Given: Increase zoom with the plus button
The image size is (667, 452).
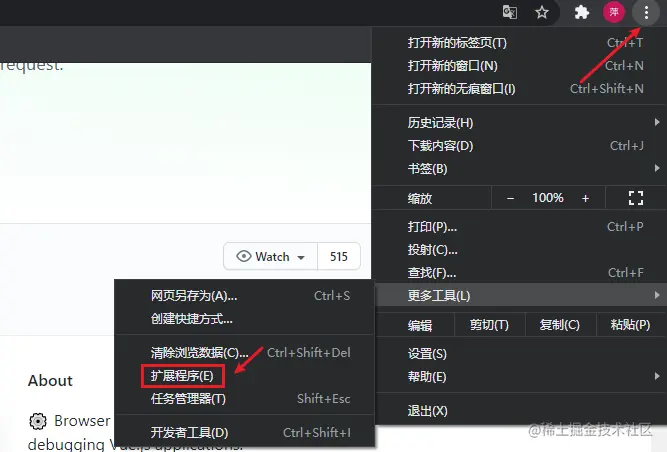Looking at the screenshot, I should pos(585,198).
